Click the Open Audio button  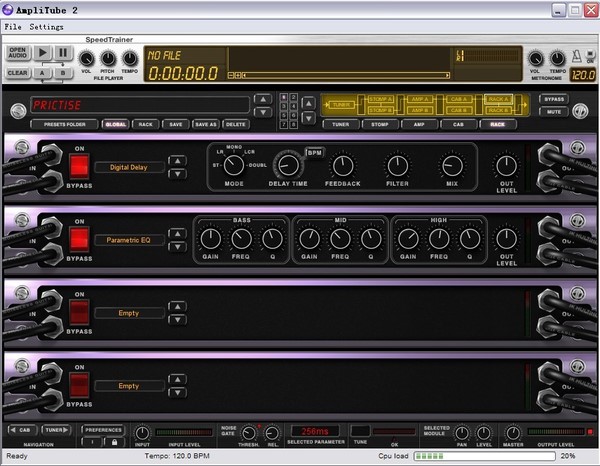[18, 53]
